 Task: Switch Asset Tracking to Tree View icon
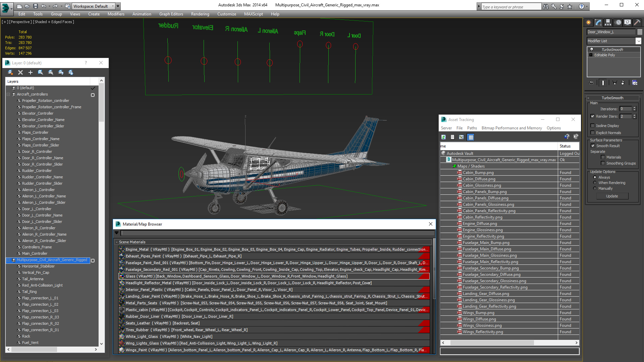pyautogui.click(x=462, y=137)
